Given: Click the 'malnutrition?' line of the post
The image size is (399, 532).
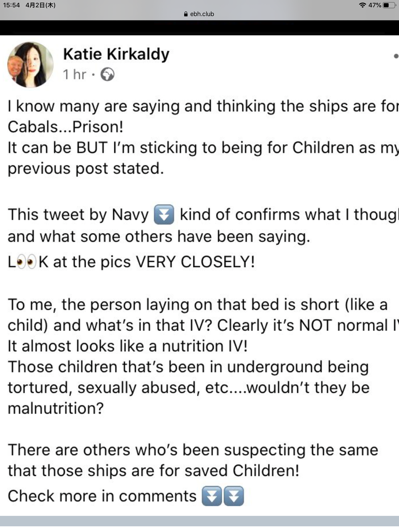Looking at the screenshot, I should (55, 409).
